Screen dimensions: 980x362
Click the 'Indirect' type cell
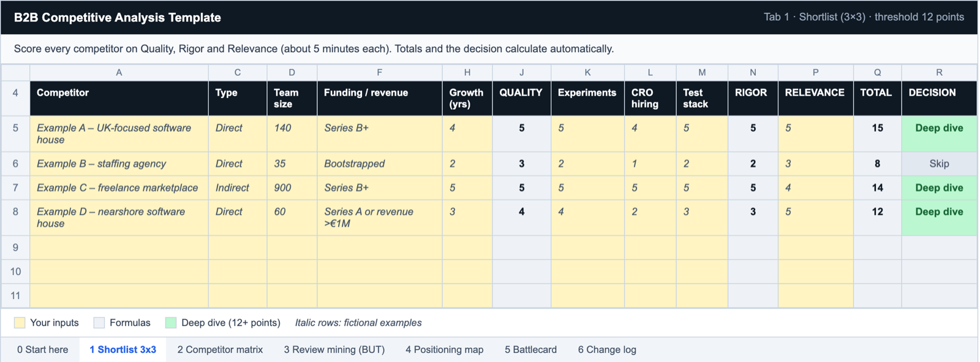click(x=238, y=187)
